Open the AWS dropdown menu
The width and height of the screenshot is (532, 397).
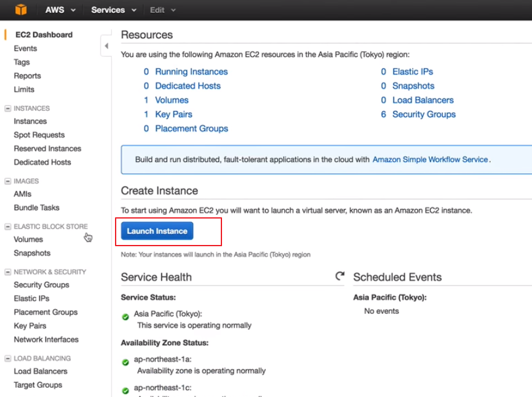pos(60,10)
